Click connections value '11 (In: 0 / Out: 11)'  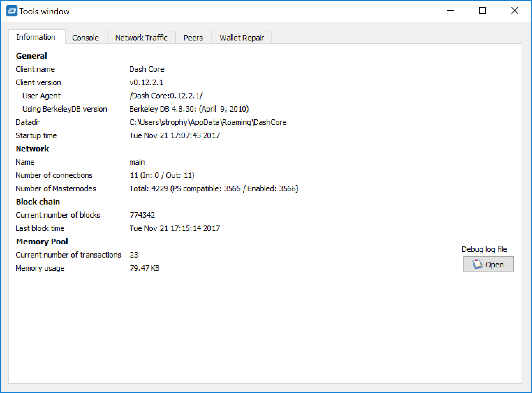point(162,175)
